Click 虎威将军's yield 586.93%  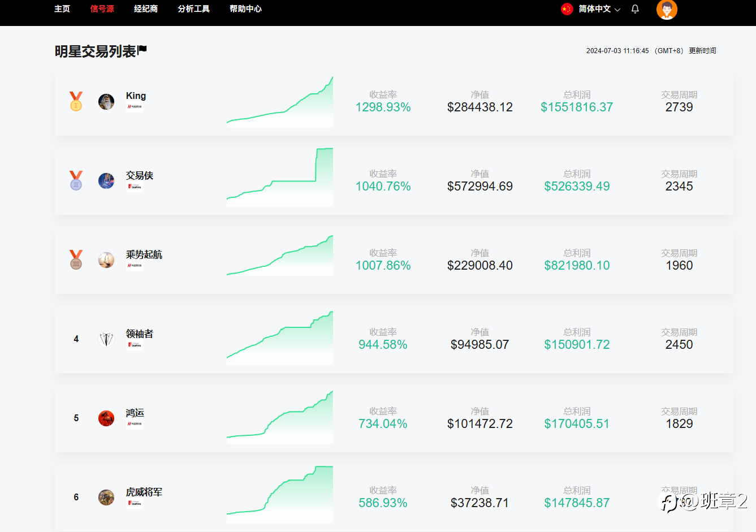point(383,503)
